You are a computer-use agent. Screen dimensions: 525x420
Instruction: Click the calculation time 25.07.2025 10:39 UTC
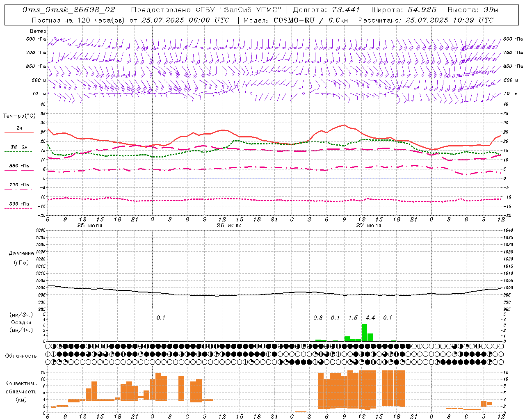[450, 20]
